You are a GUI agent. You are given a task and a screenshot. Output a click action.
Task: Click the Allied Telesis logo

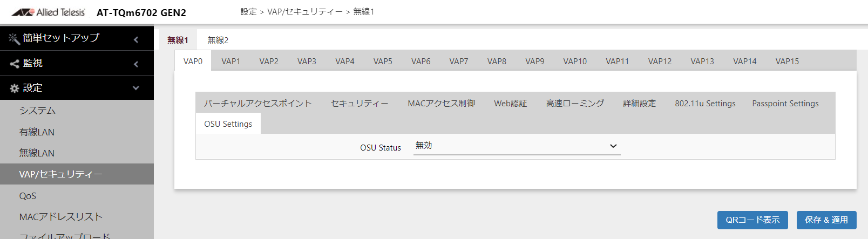point(48,12)
